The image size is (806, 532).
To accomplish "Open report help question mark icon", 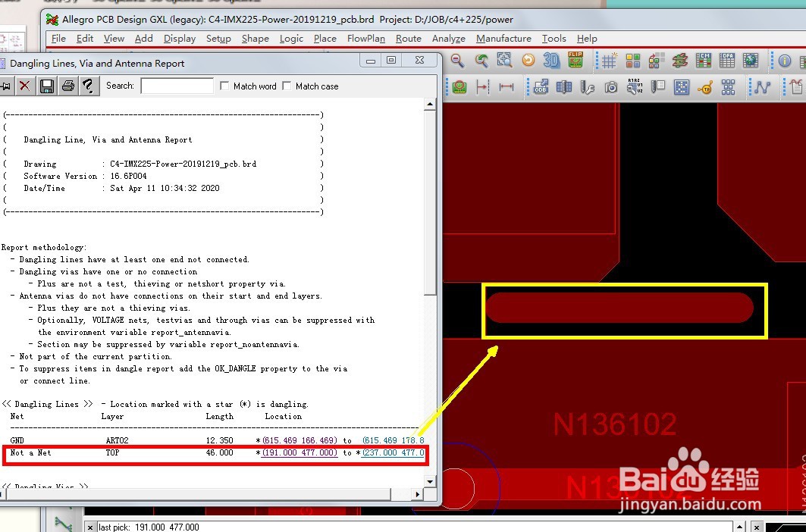I will (89, 86).
